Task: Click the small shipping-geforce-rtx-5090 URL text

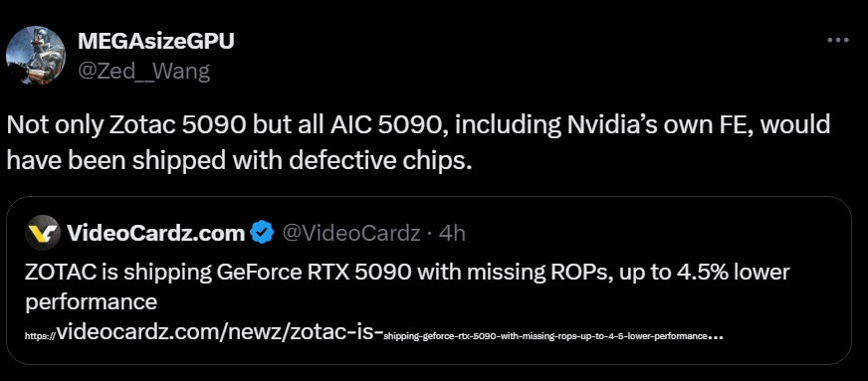Action: click(x=545, y=335)
